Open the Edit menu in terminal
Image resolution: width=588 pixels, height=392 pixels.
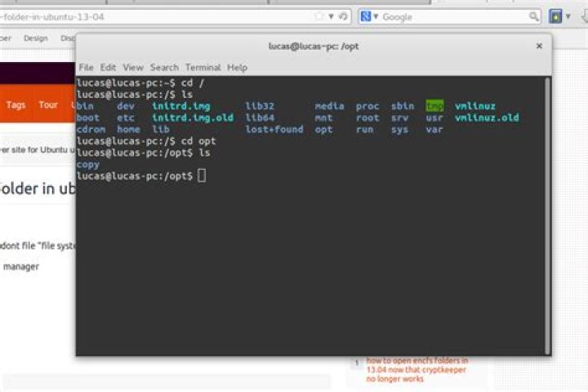(x=108, y=68)
